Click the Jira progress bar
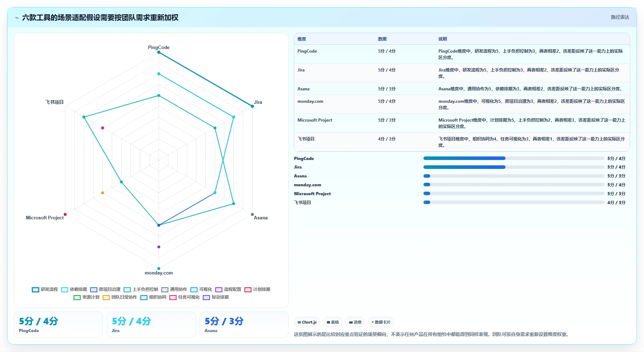The image size is (644, 352). coord(514,167)
